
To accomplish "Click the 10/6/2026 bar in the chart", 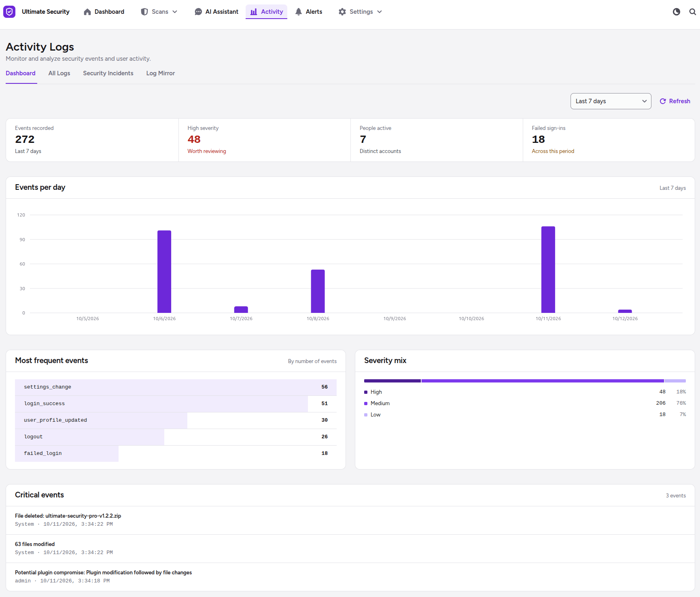I will click(164, 272).
